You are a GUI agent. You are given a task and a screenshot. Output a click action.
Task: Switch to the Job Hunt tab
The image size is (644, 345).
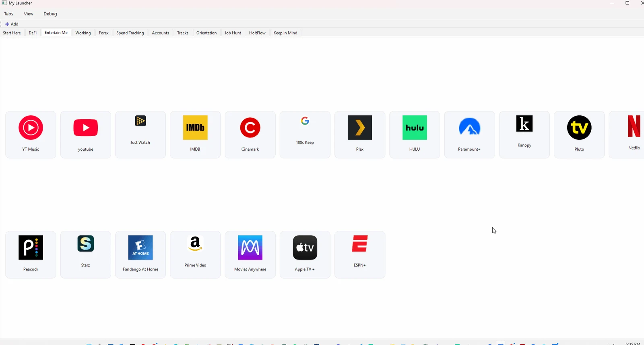tap(233, 33)
